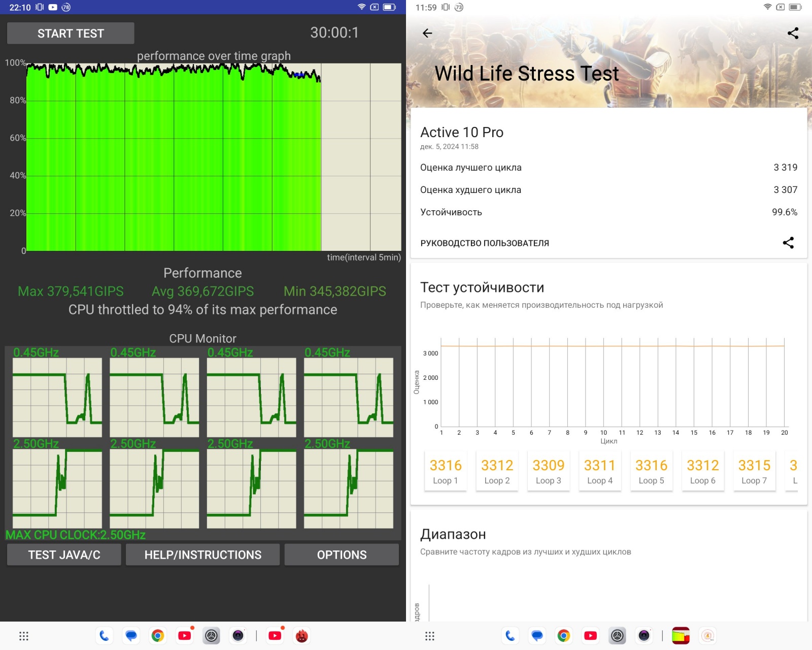
Task: Select the Loop 1 score card
Action: [446, 471]
